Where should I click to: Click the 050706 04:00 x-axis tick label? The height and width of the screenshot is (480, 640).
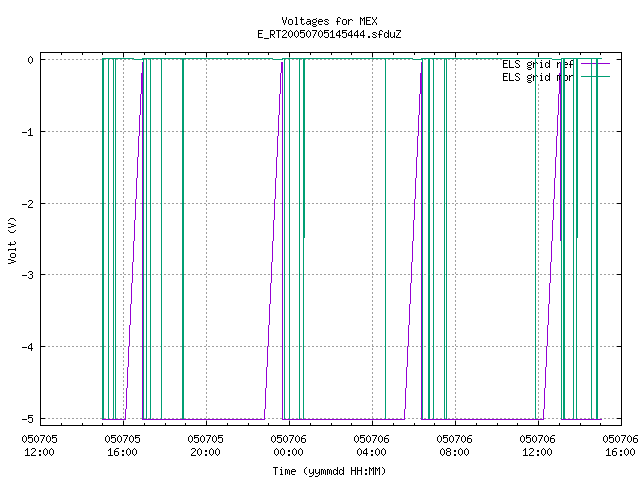click(371, 446)
